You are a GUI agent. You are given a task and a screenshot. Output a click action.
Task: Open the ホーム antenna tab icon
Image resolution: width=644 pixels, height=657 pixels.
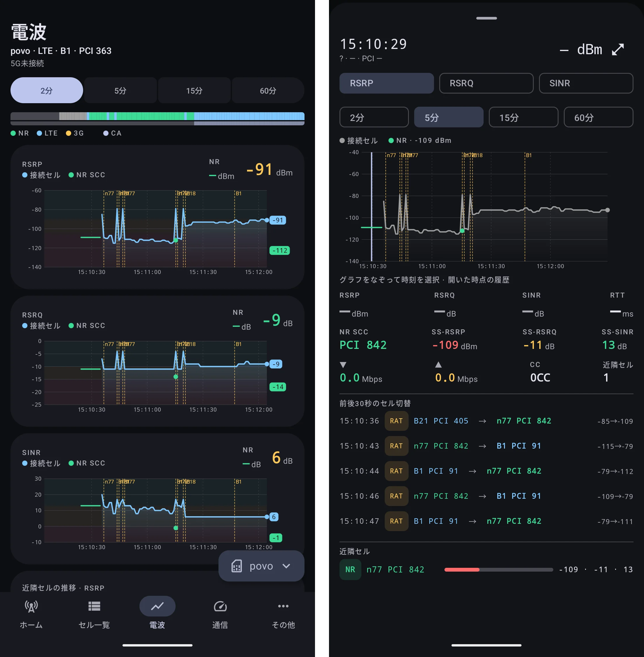tap(31, 607)
